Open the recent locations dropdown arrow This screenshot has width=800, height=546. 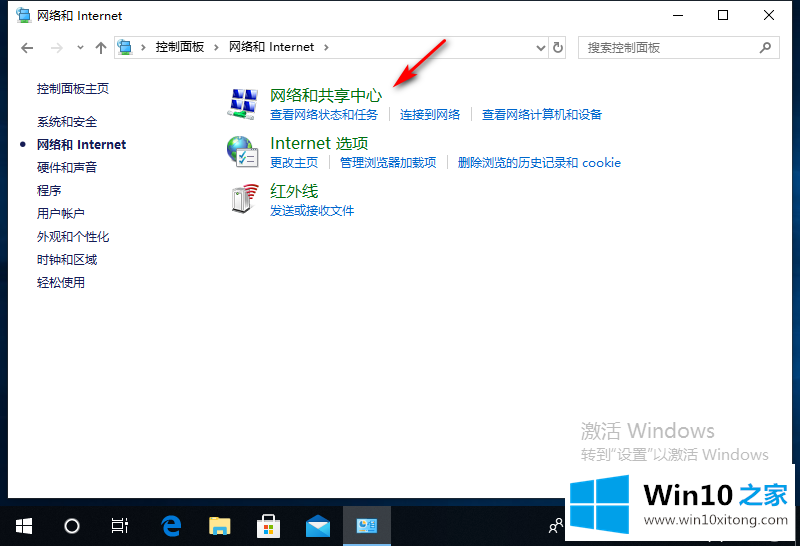[80, 47]
